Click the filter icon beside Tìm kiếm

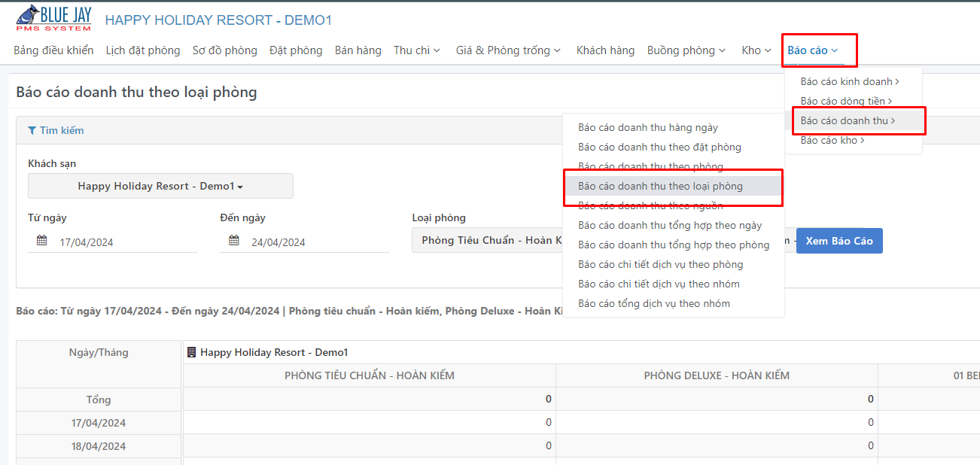(32, 131)
